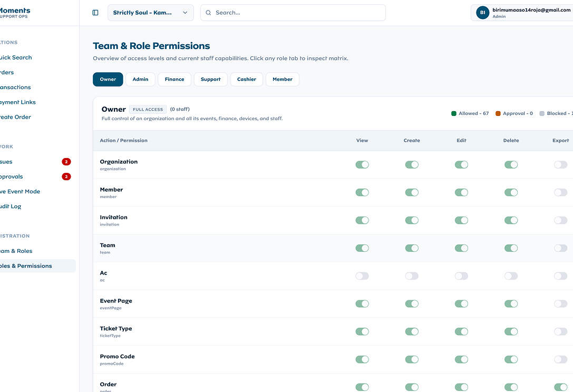Image resolution: width=573 pixels, height=392 pixels.
Task: Click the Issues badge showing 2
Action: pyautogui.click(x=66, y=162)
